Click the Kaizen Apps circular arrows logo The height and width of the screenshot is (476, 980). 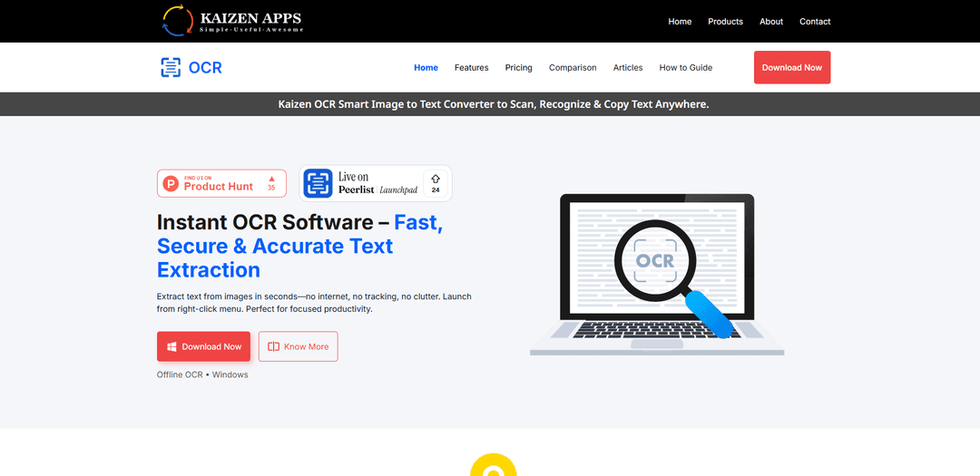(178, 21)
